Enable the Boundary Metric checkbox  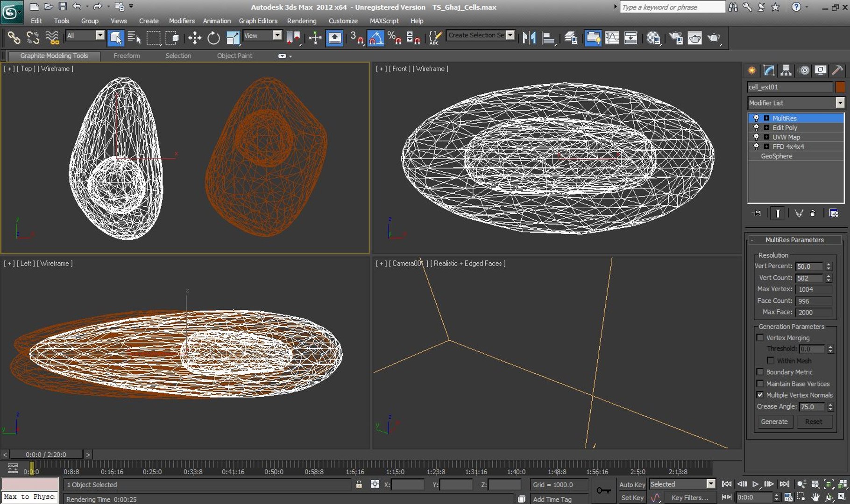(760, 372)
